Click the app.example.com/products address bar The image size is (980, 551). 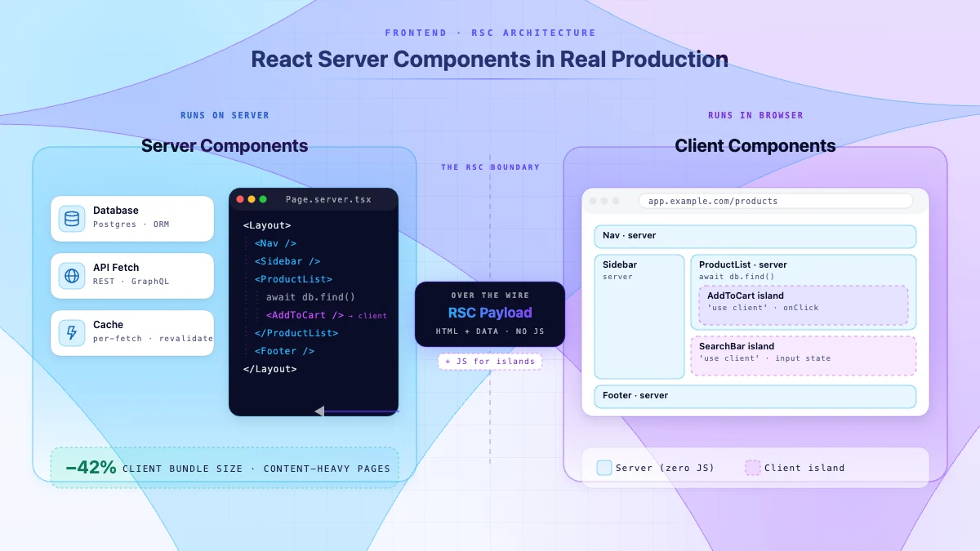776,201
